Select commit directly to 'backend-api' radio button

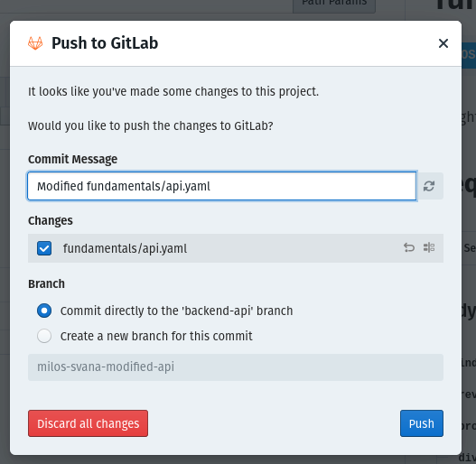(44, 311)
